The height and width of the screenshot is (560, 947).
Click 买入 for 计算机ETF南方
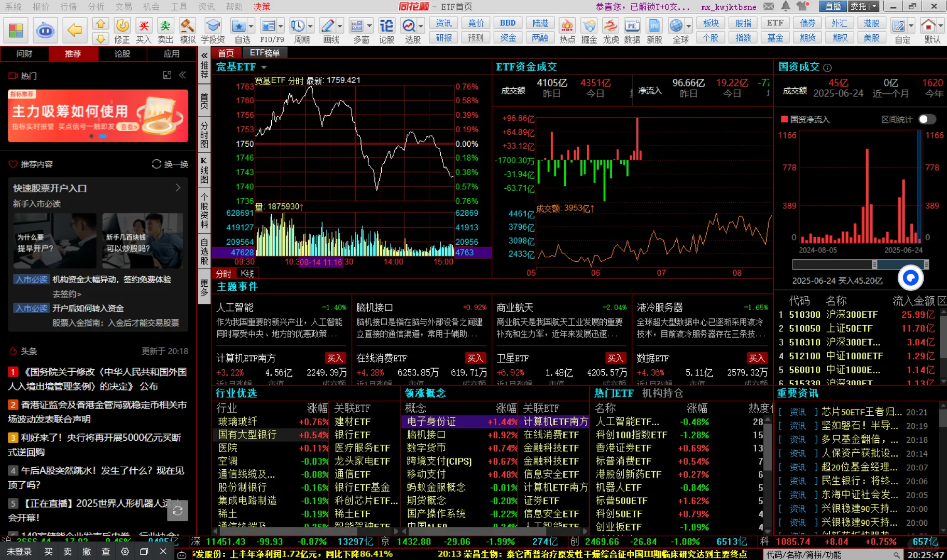pyautogui.click(x=335, y=358)
